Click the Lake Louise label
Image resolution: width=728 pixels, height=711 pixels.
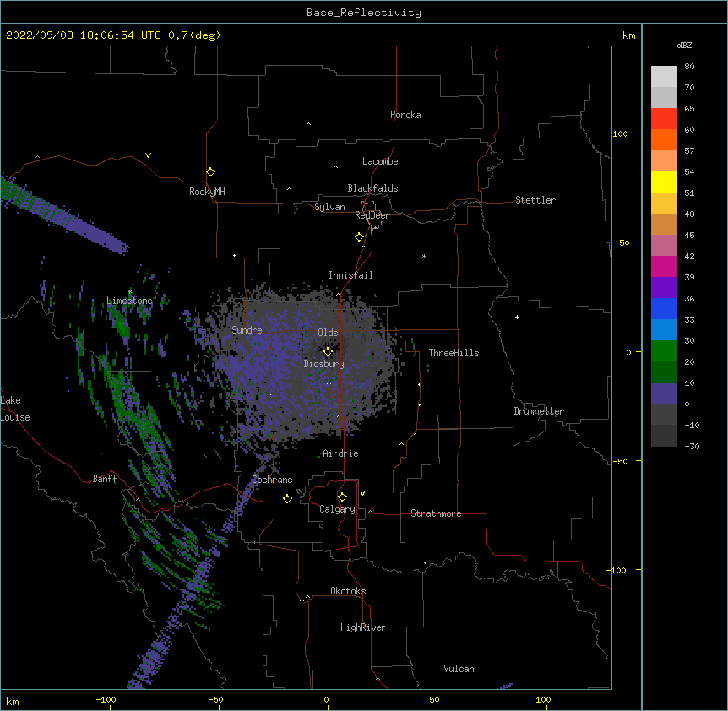pyautogui.click(x=15, y=409)
